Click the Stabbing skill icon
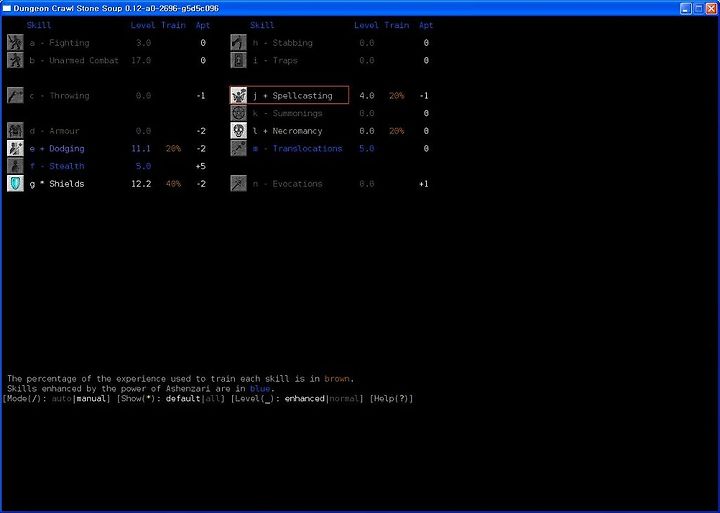 point(238,43)
